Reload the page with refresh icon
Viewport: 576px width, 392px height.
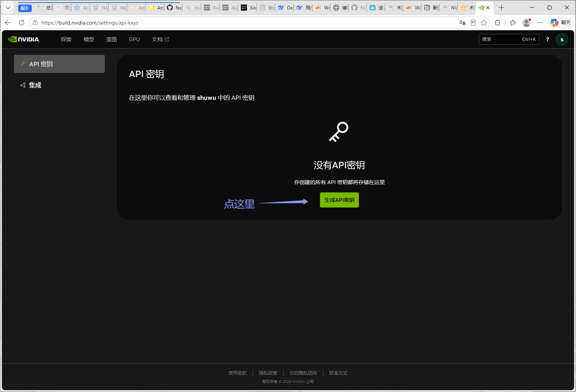[x=22, y=23]
